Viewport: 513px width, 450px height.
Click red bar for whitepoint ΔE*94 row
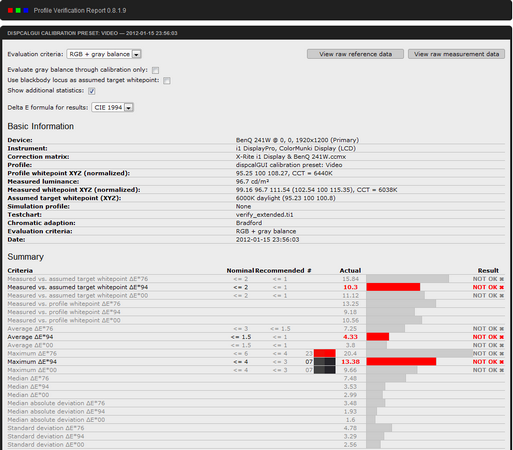pyautogui.click(x=393, y=287)
